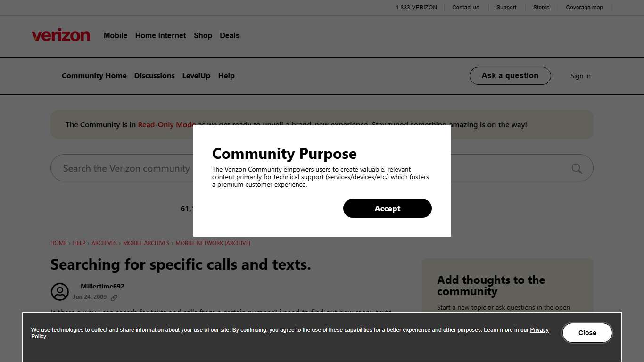
Task: Call 1-833-VERIZON from the header
Action: pos(416,7)
